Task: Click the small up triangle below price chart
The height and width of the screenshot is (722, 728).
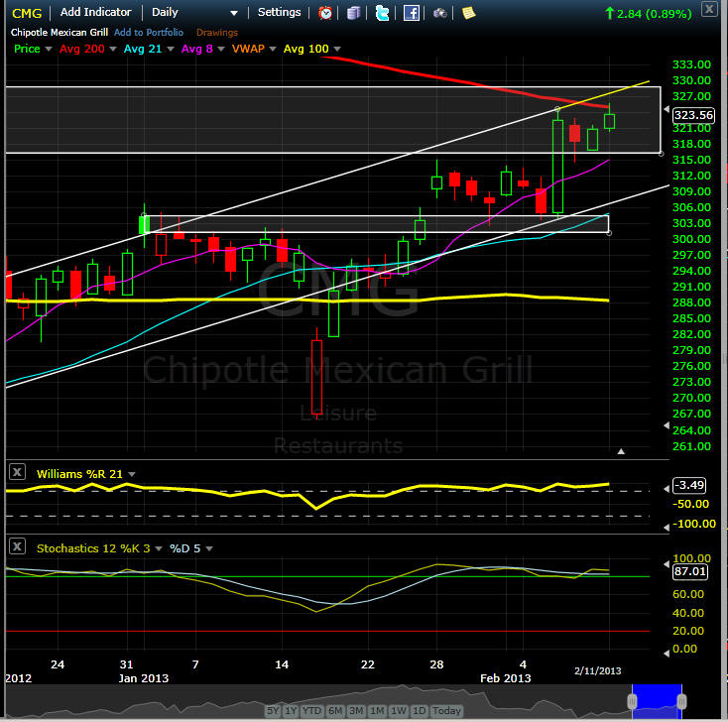Action: pyautogui.click(x=621, y=451)
